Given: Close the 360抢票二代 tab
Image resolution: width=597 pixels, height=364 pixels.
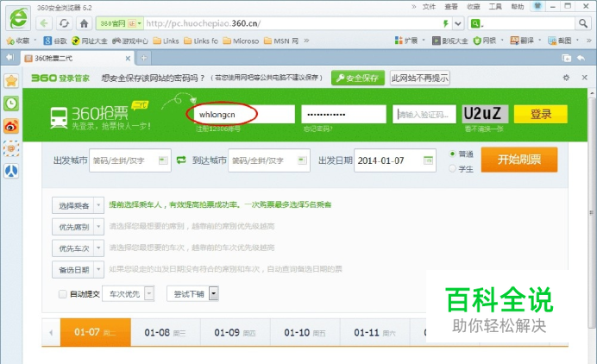Looking at the screenshot, I should tap(128, 59).
